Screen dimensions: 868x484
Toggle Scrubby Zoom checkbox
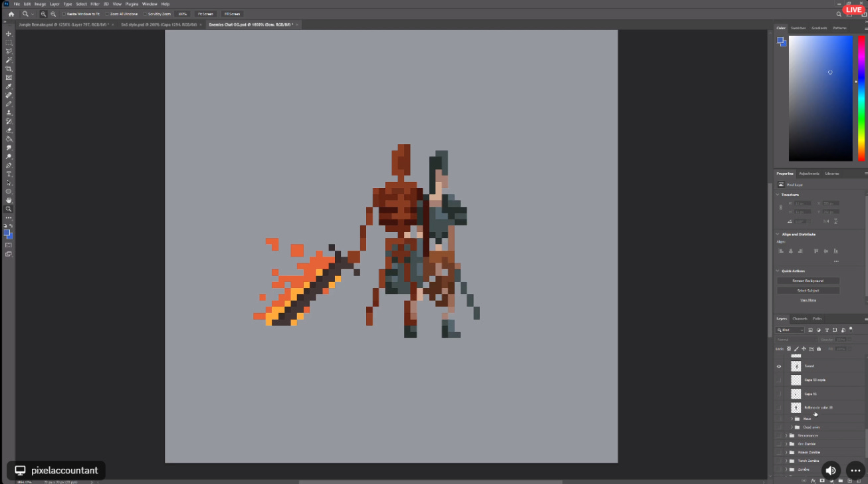[x=144, y=14]
